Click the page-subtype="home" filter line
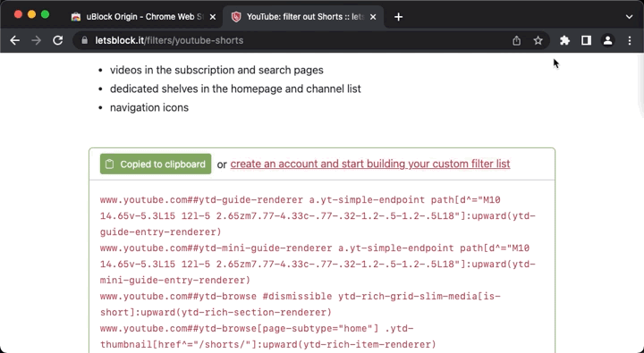 (267, 336)
